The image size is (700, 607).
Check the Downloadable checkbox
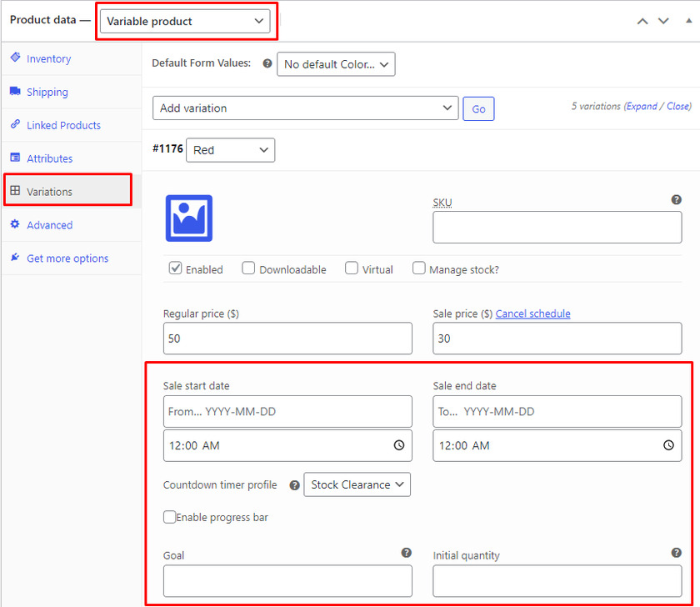point(248,268)
